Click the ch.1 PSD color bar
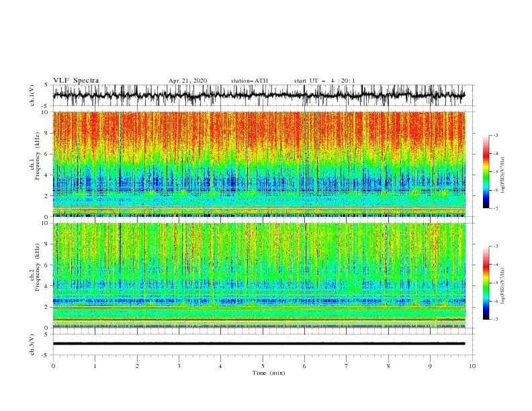 click(x=486, y=172)
